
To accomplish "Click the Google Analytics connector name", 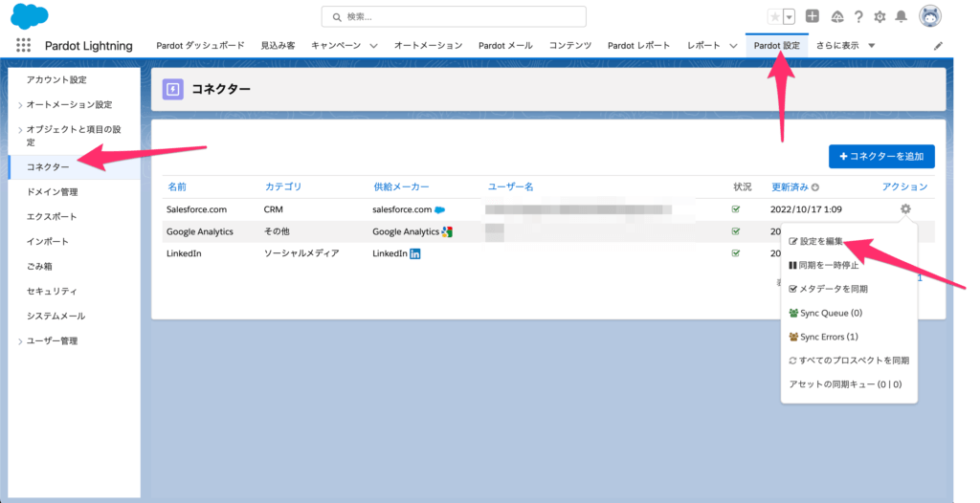I will click(199, 231).
